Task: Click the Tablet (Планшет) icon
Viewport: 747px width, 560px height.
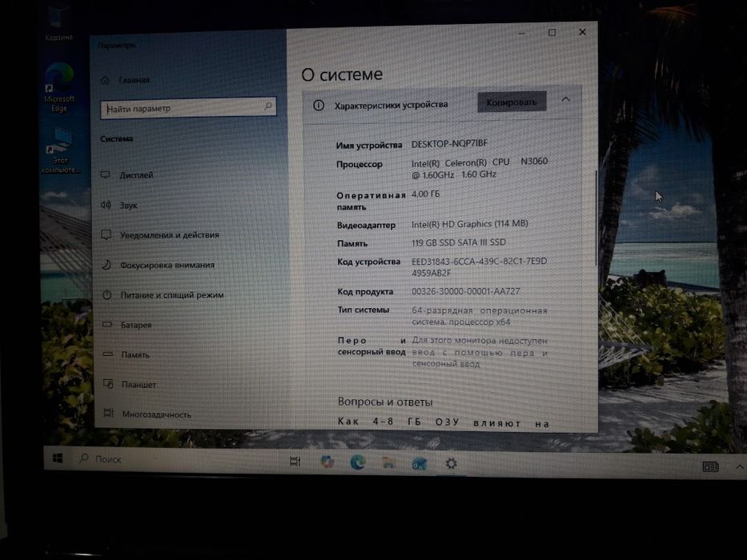Action: click(x=108, y=384)
